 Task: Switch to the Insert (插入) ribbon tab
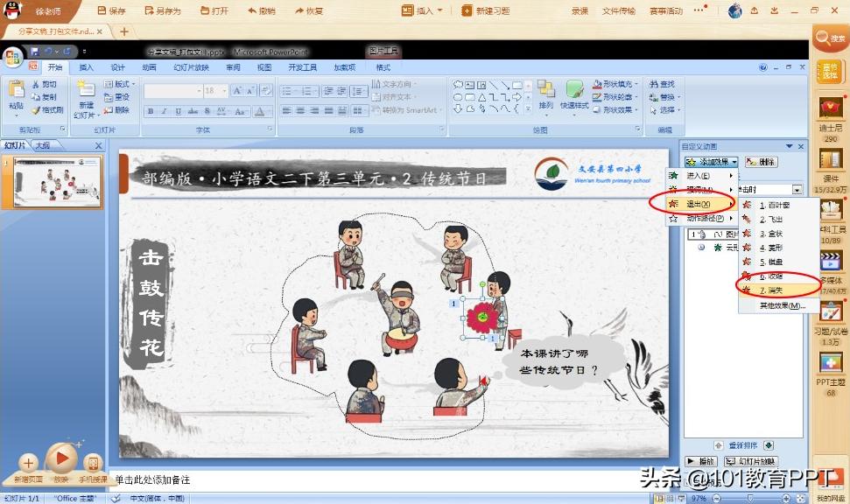(x=86, y=67)
